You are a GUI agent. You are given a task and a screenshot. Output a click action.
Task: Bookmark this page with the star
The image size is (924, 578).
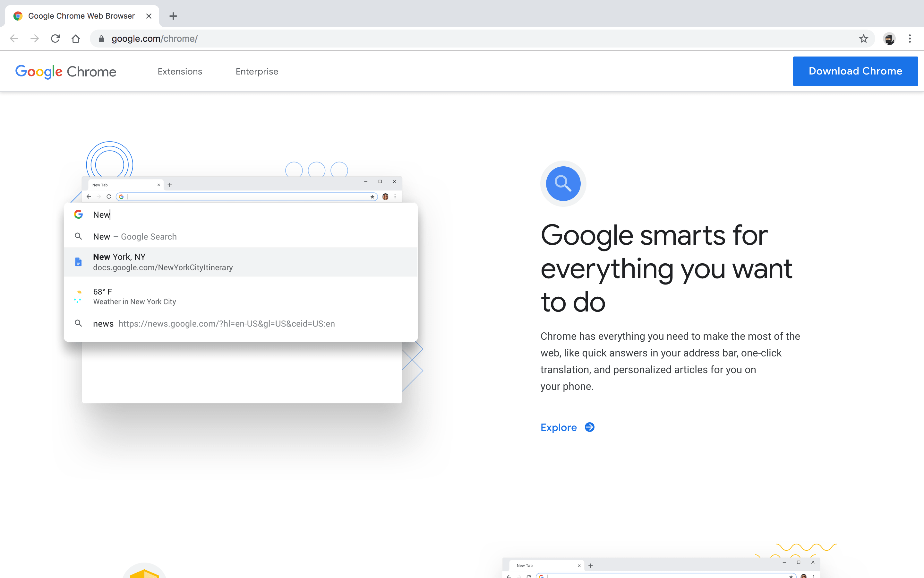864,39
